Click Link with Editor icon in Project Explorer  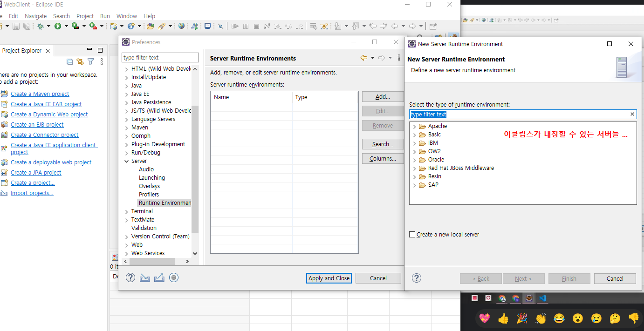80,61
